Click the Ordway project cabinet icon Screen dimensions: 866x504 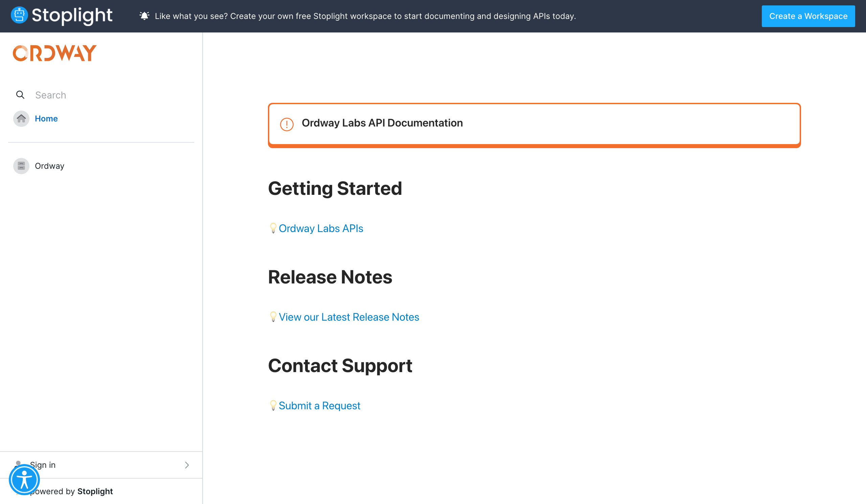point(21,166)
